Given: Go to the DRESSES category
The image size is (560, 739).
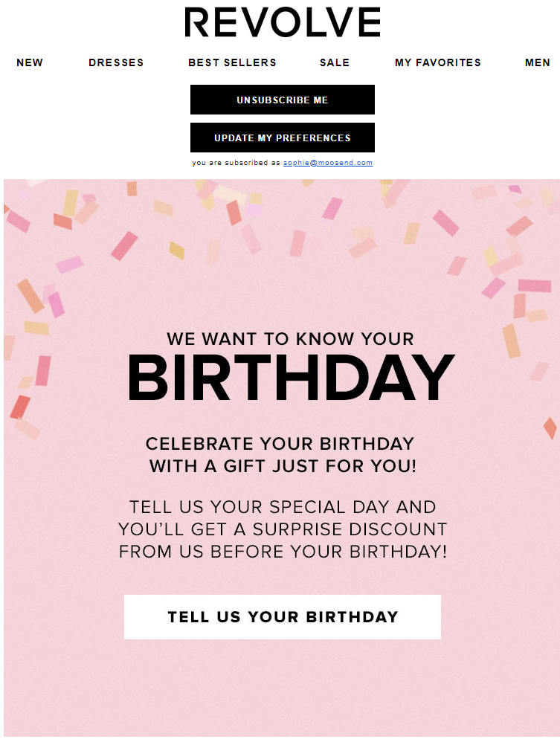Looking at the screenshot, I should point(116,62).
